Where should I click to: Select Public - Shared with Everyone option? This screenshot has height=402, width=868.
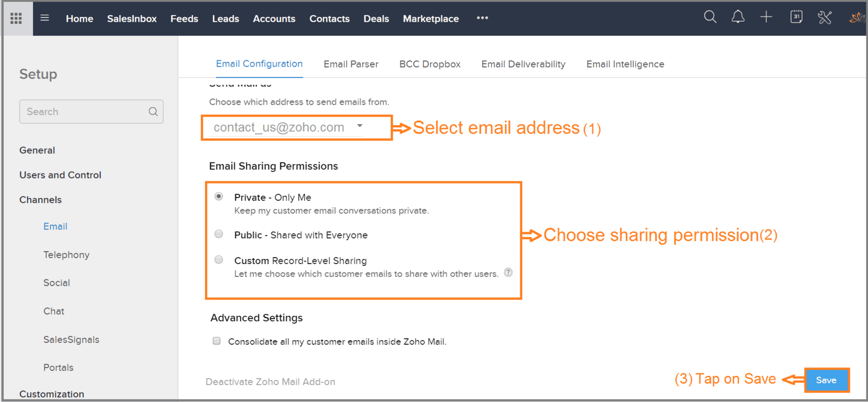(219, 234)
